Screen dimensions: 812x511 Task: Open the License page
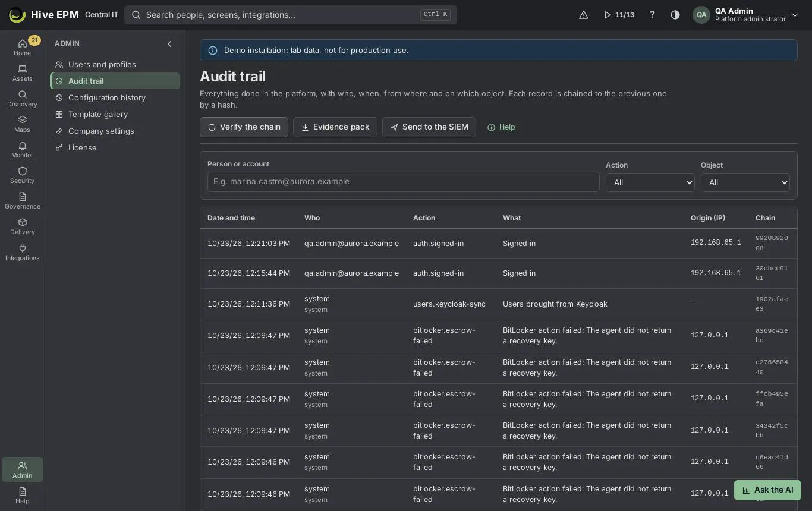click(x=115, y=147)
